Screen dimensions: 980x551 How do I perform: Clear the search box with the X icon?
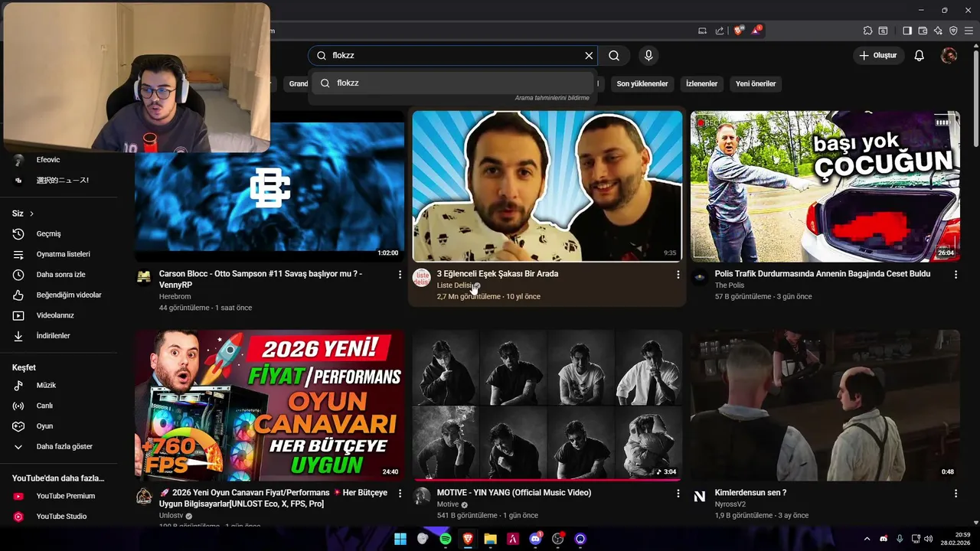pyautogui.click(x=589, y=55)
